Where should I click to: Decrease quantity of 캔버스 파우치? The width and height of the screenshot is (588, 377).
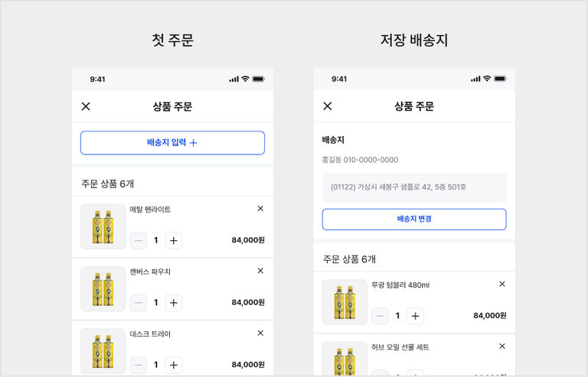point(139,303)
